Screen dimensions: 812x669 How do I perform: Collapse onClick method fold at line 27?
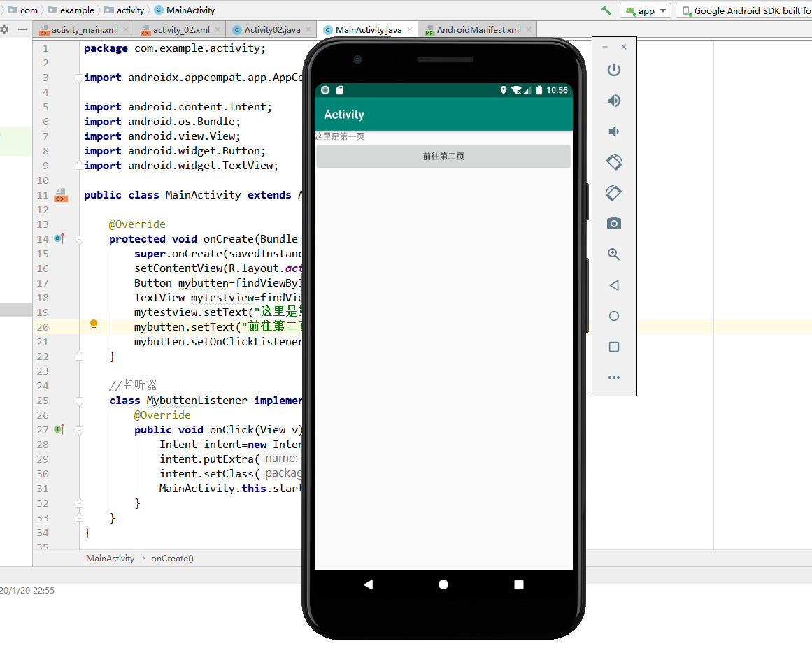(x=79, y=431)
